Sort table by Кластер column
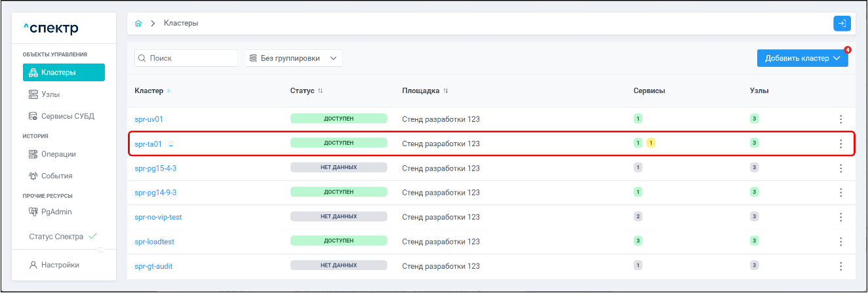The width and height of the screenshot is (868, 293). click(169, 90)
